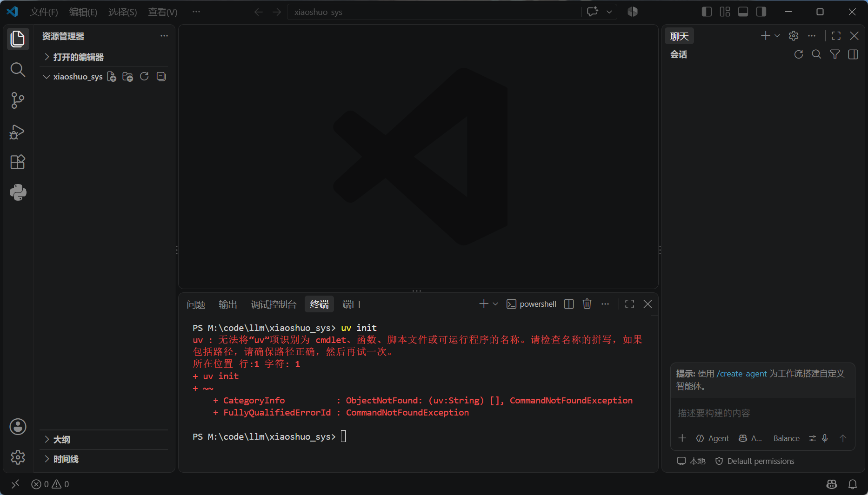Open the 编辑(E) menu
Image resolution: width=868 pixels, height=495 pixels.
pyautogui.click(x=83, y=12)
